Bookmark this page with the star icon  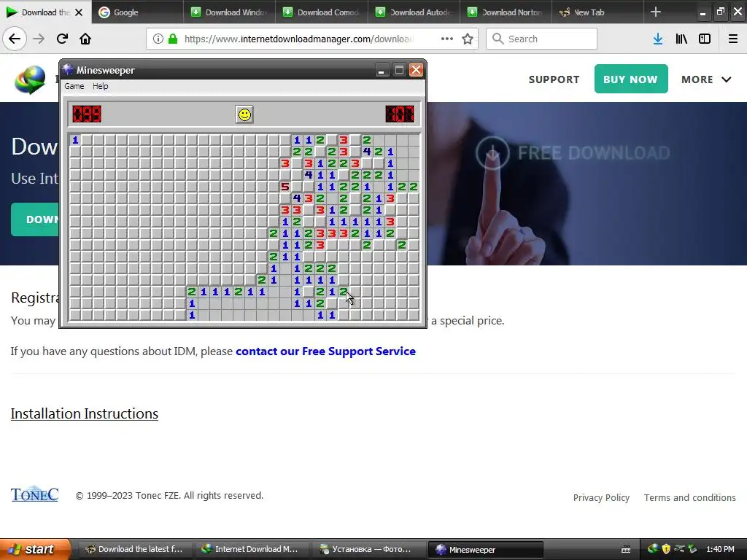[x=468, y=39]
